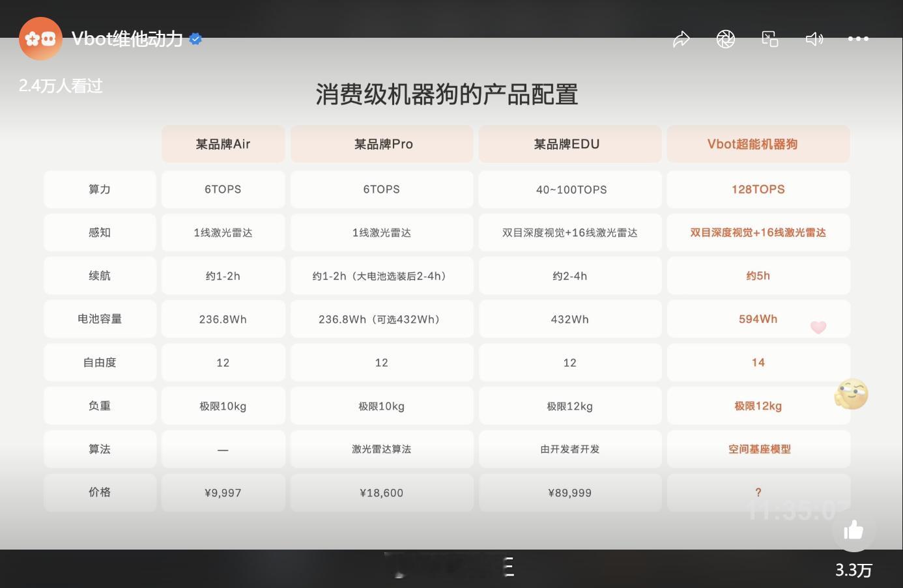The image size is (903, 588).
Task: Click the 价格 row label
Action: click(100, 492)
